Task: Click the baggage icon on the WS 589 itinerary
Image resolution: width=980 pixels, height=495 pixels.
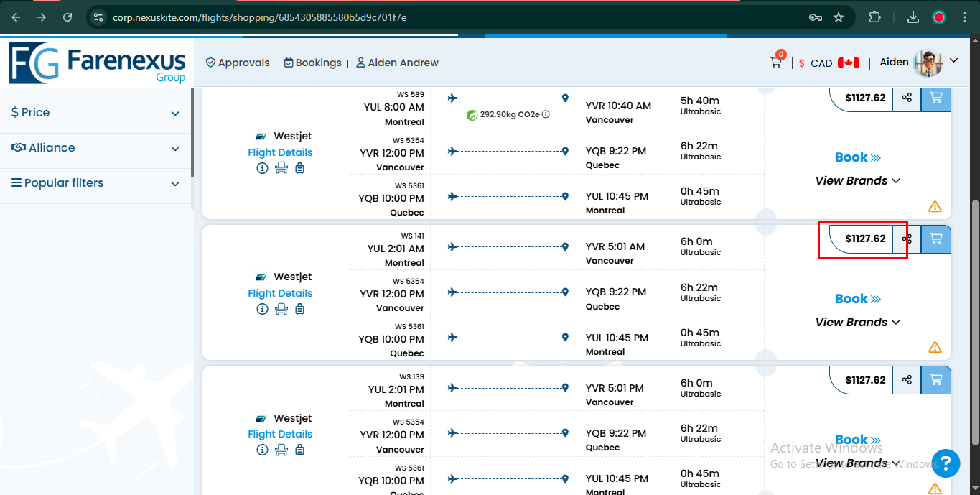Action: point(300,168)
